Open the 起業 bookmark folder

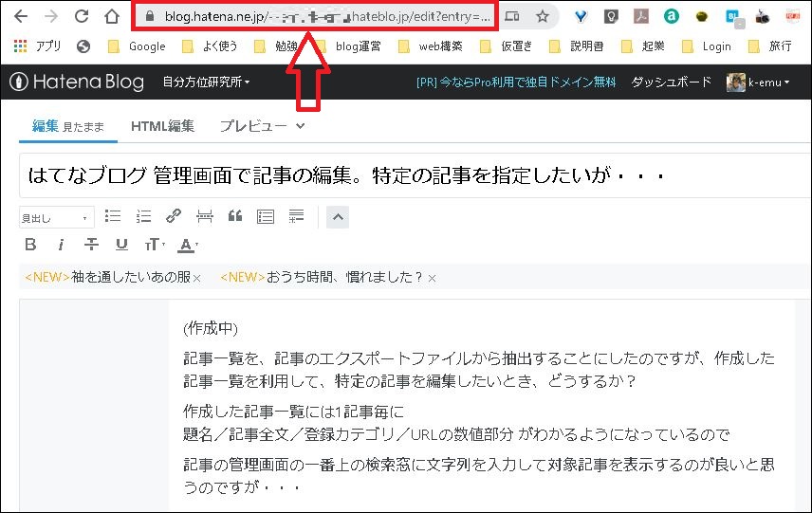(642, 46)
